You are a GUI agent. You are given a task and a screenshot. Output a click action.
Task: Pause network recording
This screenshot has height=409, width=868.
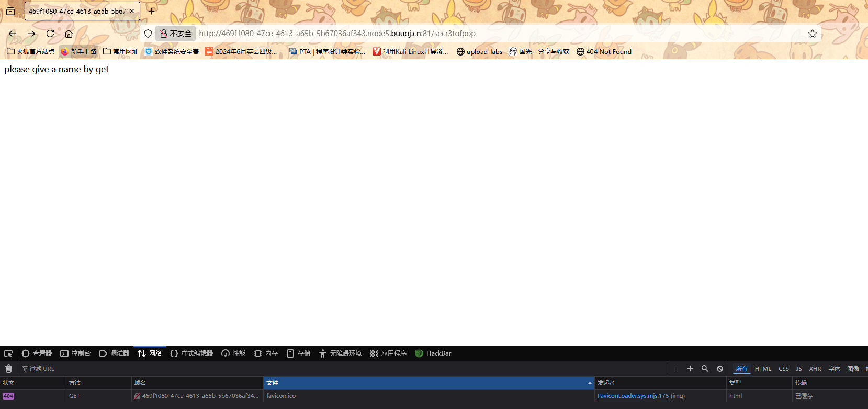[676, 369]
